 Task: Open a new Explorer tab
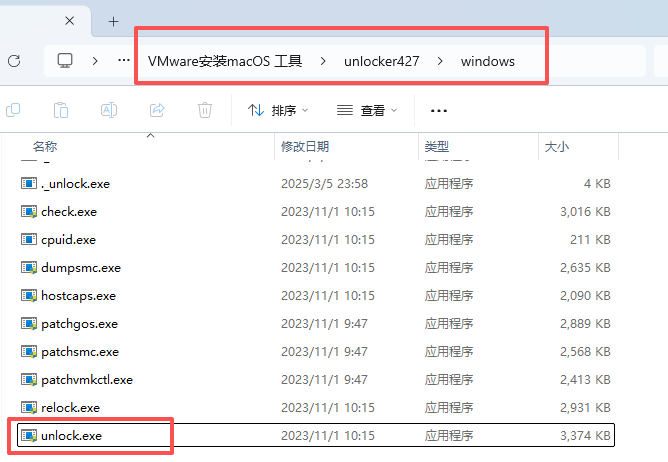(113, 21)
